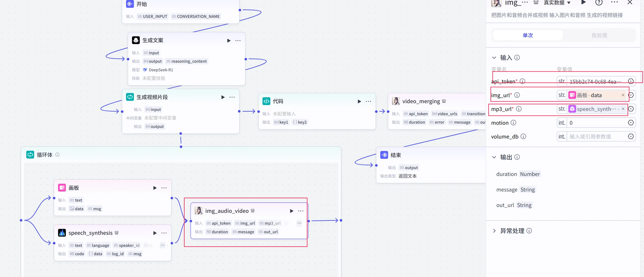Click the 生成视频片段 loop icon
The height and width of the screenshot is (277, 644).
pos(130,97)
